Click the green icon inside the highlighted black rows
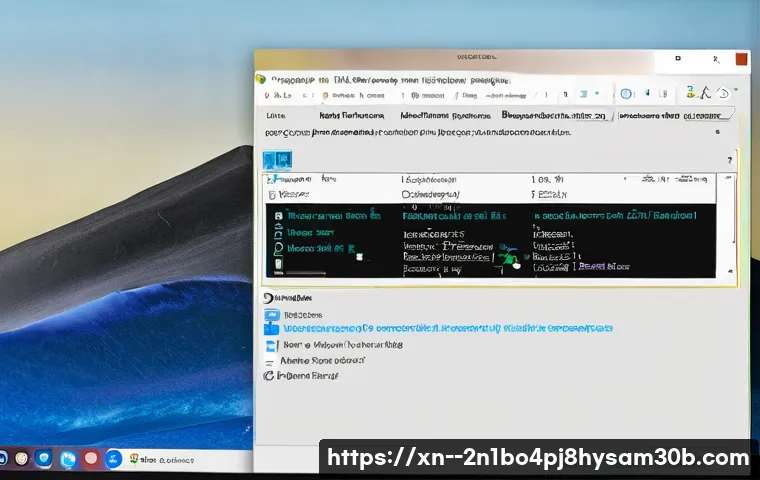 coord(510,260)
